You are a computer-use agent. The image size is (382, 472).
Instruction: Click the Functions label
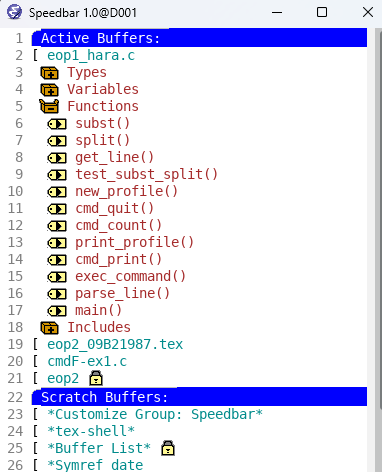(103, 106)
